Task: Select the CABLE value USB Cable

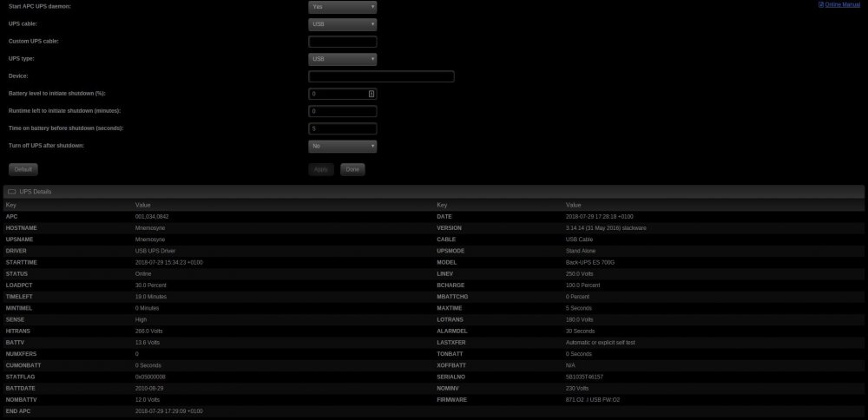Action: tap(579, 240)
